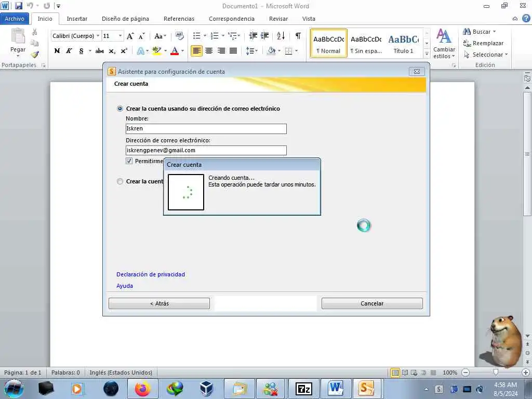Switch to the Correspondencia tab
Screen dimensions: 532x399
[x=232, y=19]
